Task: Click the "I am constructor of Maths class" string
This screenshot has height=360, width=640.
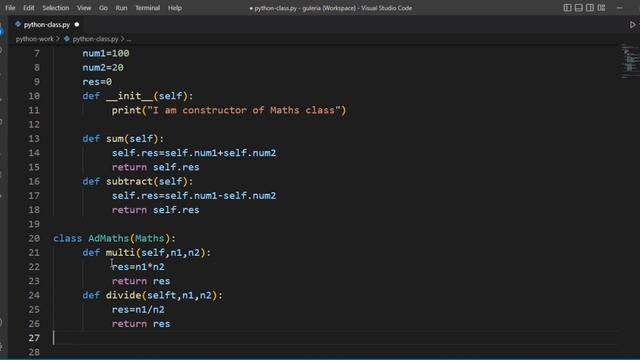Action: click(244, 110)
